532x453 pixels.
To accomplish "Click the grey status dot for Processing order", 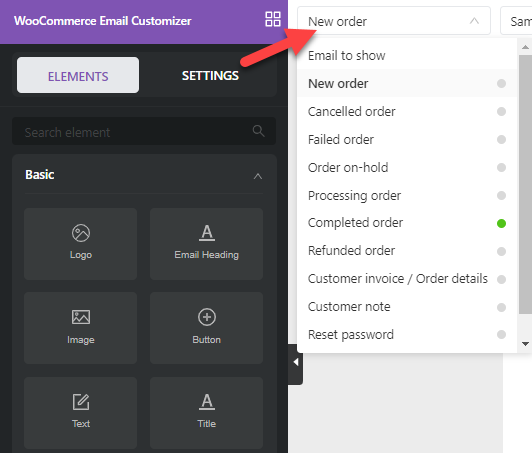I will (501, 195).
